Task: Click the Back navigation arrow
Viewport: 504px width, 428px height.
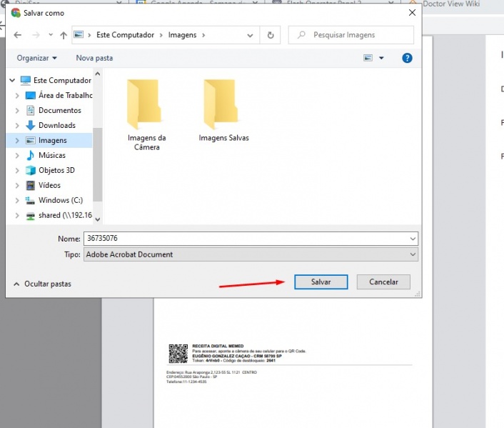Action: 17,35
